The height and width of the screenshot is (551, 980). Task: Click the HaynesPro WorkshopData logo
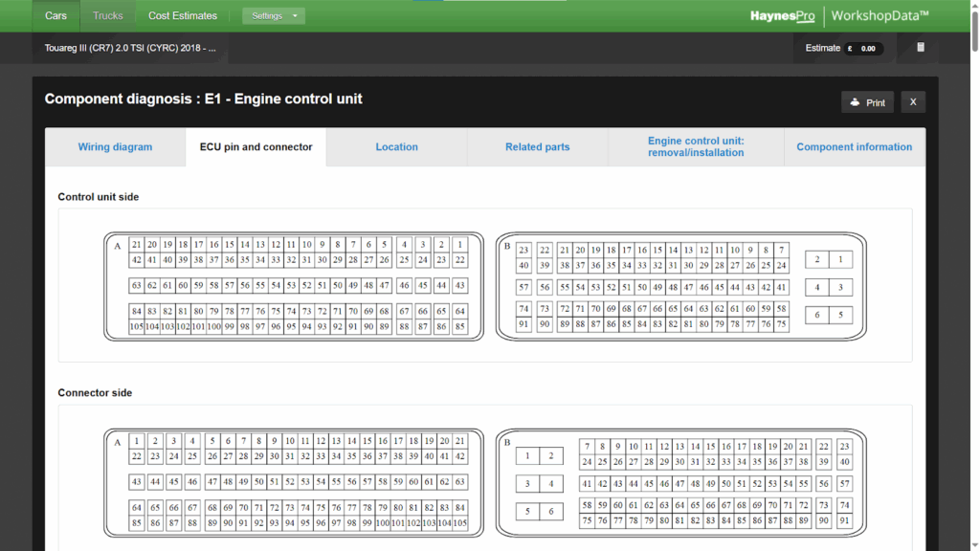839,15
